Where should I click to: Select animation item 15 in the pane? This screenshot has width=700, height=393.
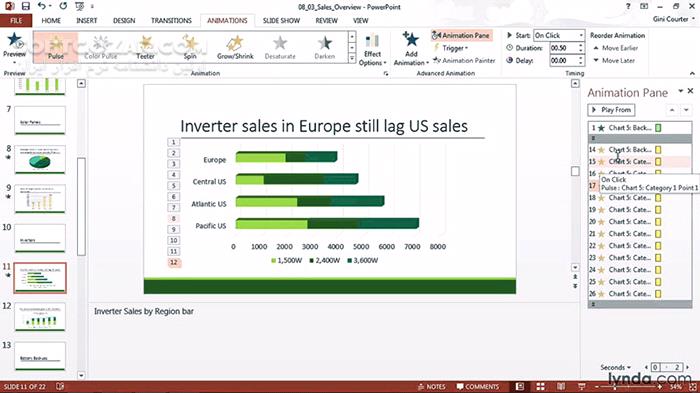640,162
